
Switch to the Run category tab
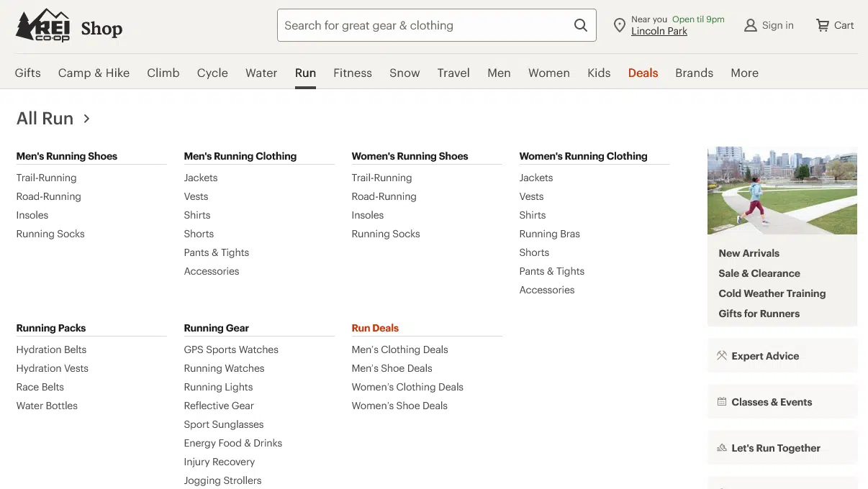pyautogui.click(x=305, y=73)
